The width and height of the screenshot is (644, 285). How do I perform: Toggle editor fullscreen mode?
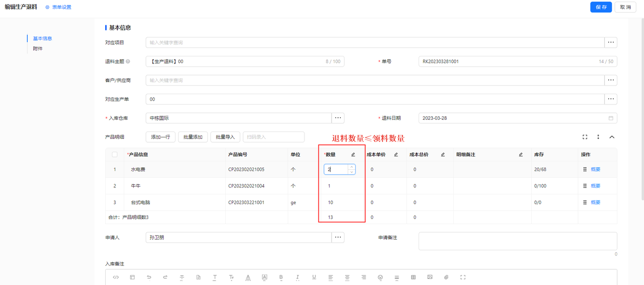point(463,277)
